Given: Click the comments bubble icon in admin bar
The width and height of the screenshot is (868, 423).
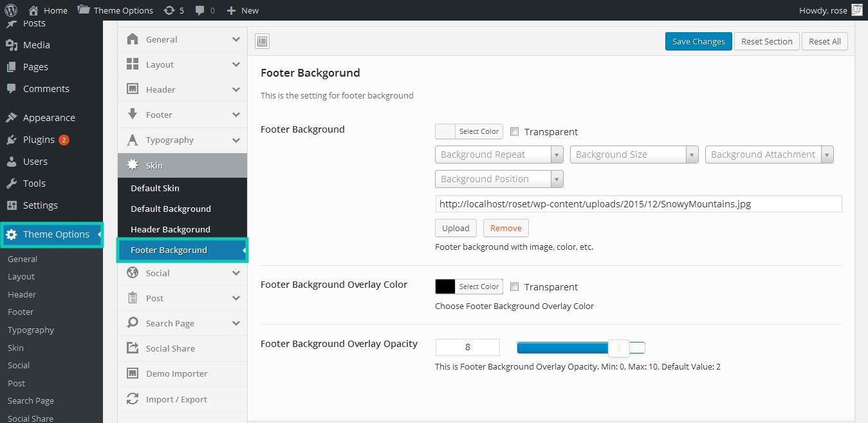Looking at the screenshot, I should (200, 10).
